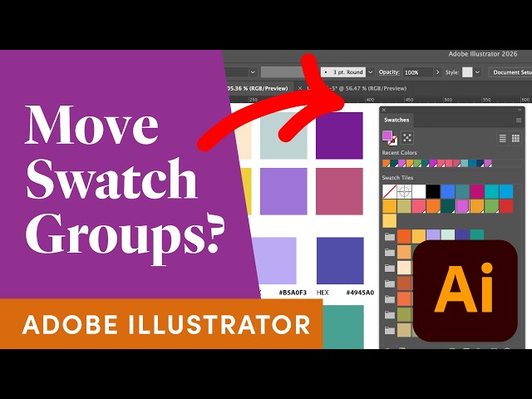Image resolution: width=532 pixels, height=399 pixels.
Task: Click the Document Setup button
Action: tap(510, 72)
